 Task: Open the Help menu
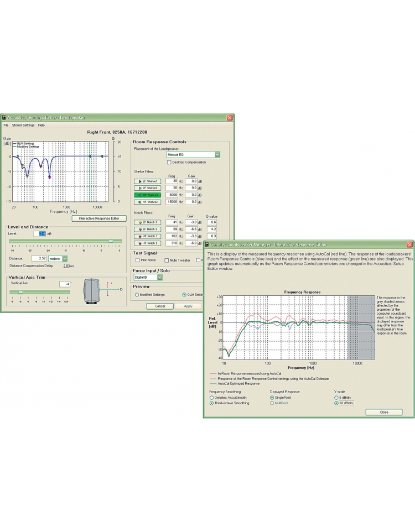41,125
